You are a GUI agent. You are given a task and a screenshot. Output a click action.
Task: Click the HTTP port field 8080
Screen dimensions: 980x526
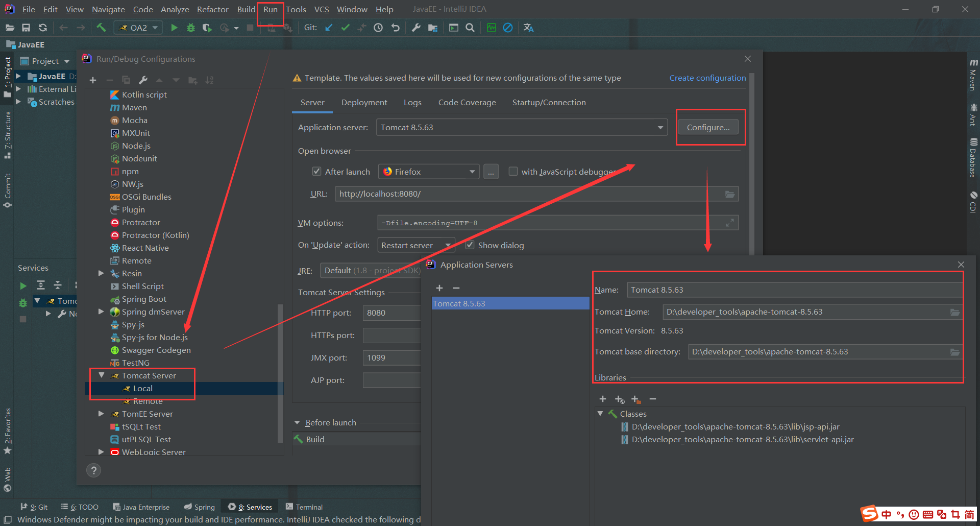click(391, 313)
